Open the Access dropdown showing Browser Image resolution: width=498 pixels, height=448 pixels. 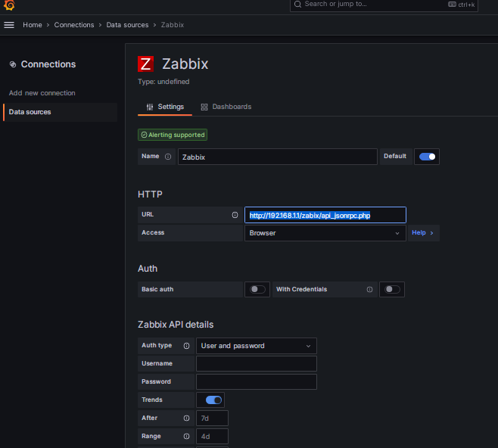[x=325, y=233]
